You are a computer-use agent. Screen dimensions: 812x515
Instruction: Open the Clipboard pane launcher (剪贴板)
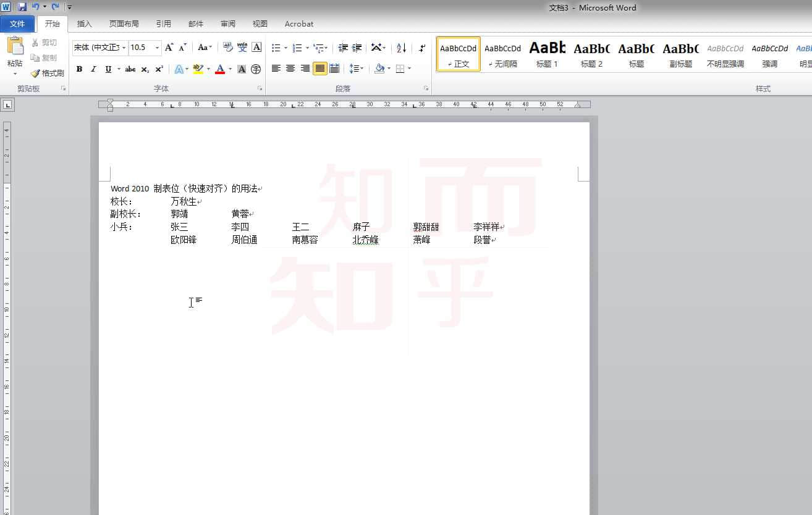pyautogui.click(x=64, y=89)
